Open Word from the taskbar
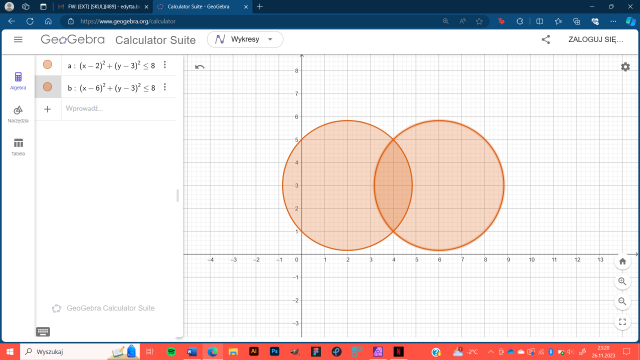 192,351
